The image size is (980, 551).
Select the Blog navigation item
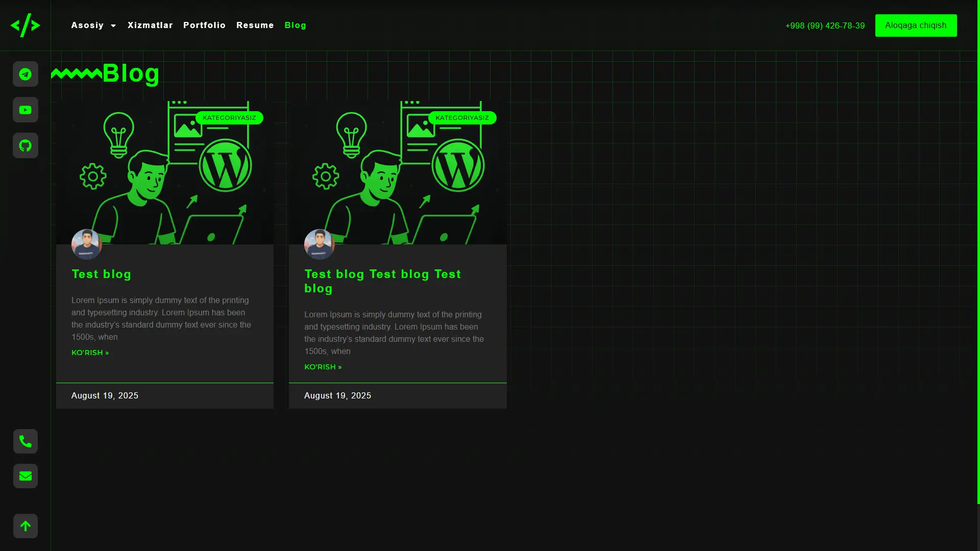pyautogui.click(x=295, y=25)
